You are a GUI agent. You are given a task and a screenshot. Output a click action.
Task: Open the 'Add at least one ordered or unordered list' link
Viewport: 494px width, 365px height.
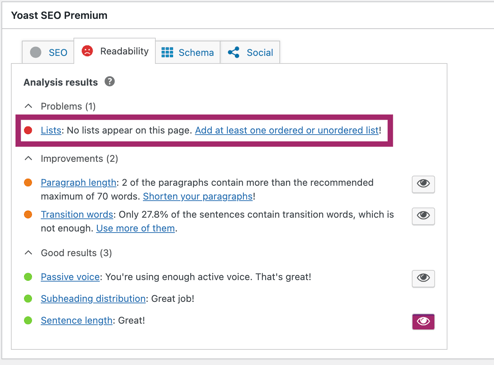[x=287, y=130]
